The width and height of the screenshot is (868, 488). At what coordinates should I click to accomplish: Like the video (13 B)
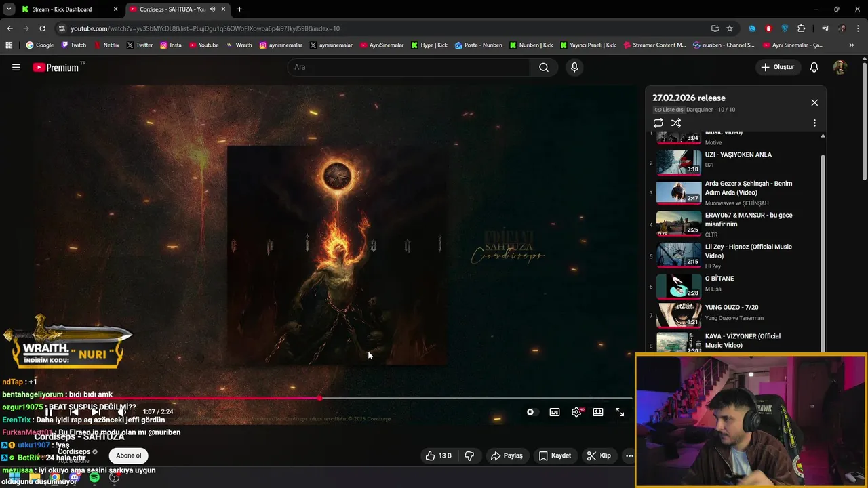[x=438, y=455]
